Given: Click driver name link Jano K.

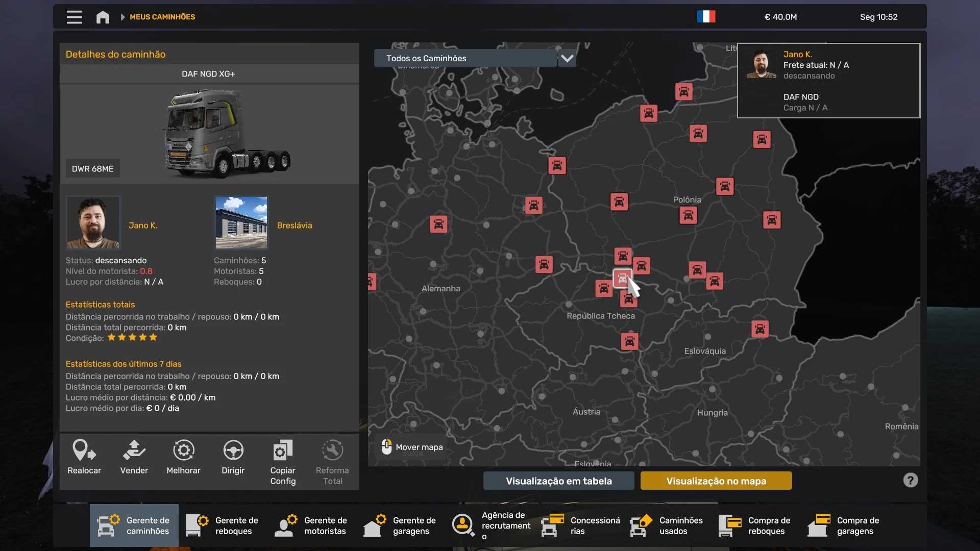Looking at the screenshot, I should point(143,225).
